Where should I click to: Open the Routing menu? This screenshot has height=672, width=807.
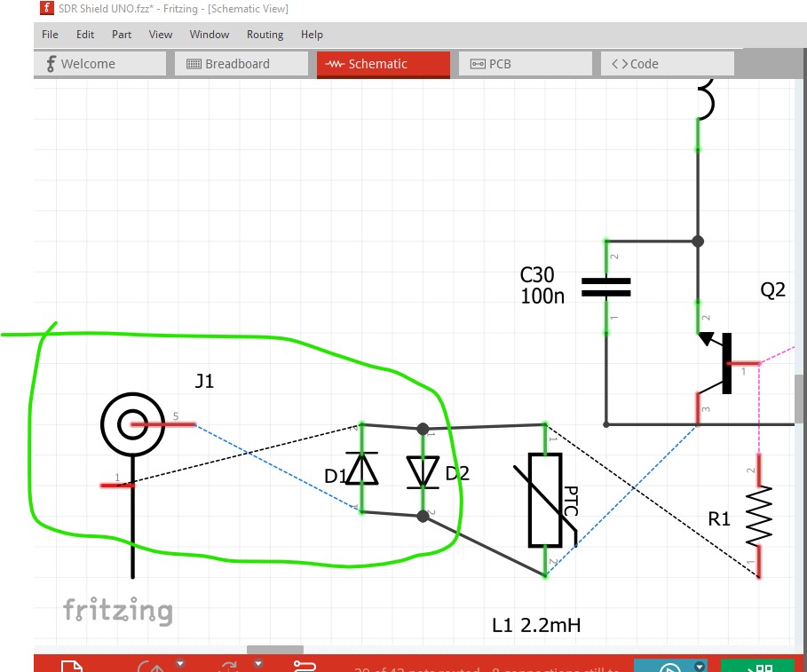pyautogui.click(x=265, y=35)
